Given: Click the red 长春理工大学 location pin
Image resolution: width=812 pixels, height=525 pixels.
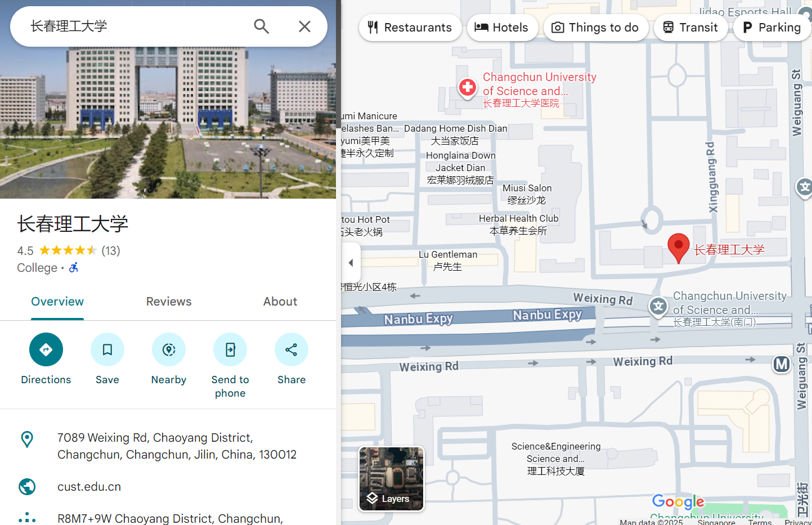Looking at the screenshot, I should click(x=679, y=248).
